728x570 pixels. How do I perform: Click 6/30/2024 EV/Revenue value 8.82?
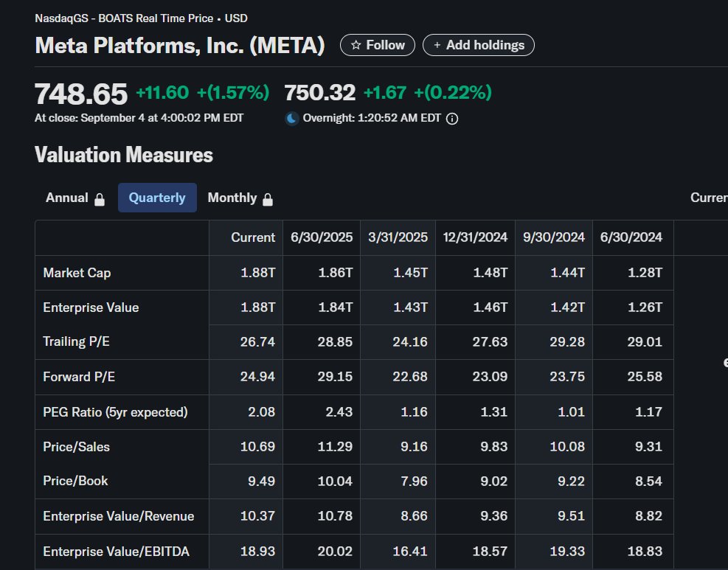[x=648, y=516]
